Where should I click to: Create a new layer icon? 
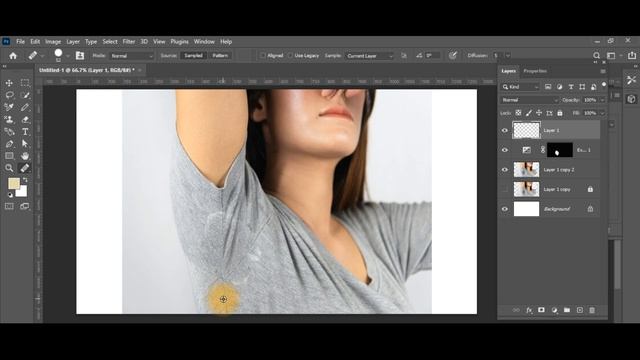click(580, 310)
